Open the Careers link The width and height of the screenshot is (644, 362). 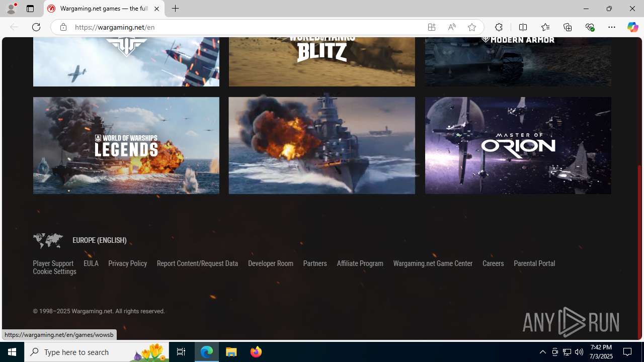(x=493, y=263)
